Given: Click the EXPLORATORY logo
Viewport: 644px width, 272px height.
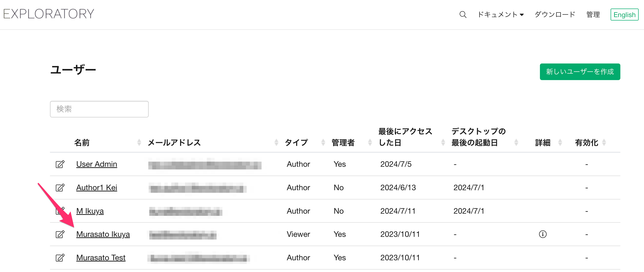Looking at the screenshot, I should tap(49, 14).
